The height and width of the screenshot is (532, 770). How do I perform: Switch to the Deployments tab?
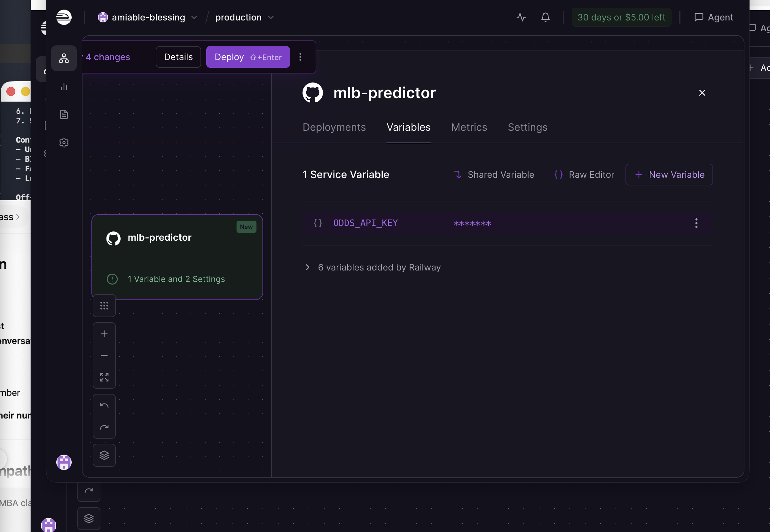(x=334, y=127)
